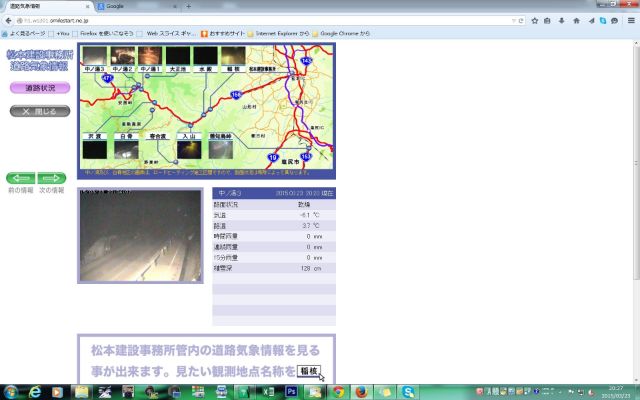Open a new browser tab

188,6
